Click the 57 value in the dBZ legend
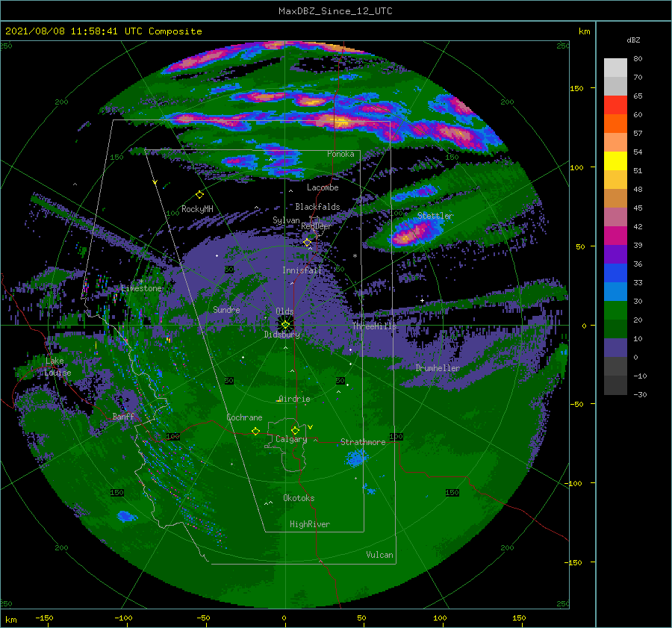 click(x=638, y=134)
